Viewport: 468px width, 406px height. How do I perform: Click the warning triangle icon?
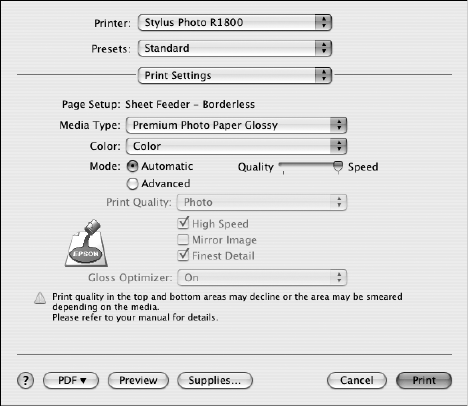tap(40, 298)
